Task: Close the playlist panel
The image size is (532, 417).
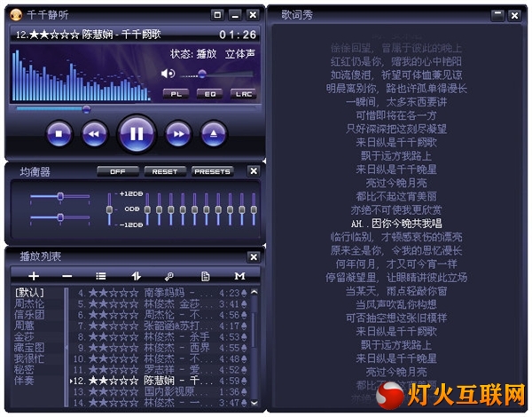Action: [254, 257]
